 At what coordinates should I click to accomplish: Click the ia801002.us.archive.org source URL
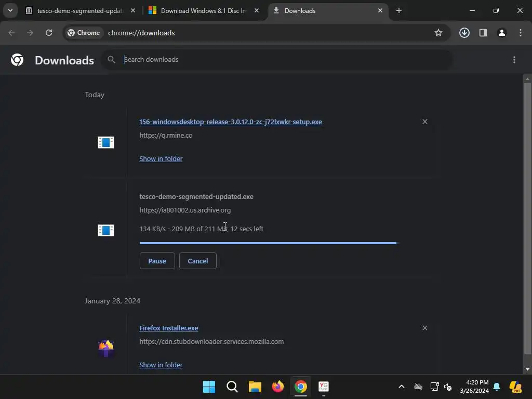(185, 210)
